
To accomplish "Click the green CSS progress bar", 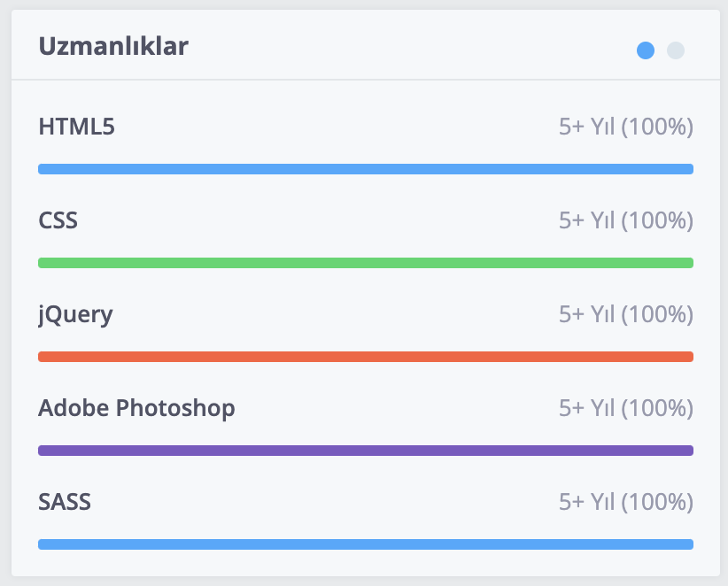I will click(366, 263).
